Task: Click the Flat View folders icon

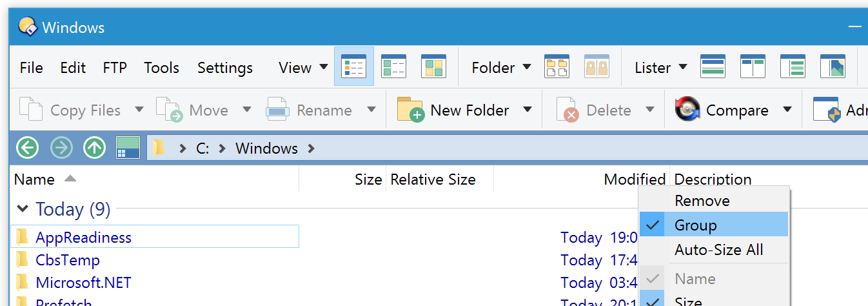Action: click(557, 66)
